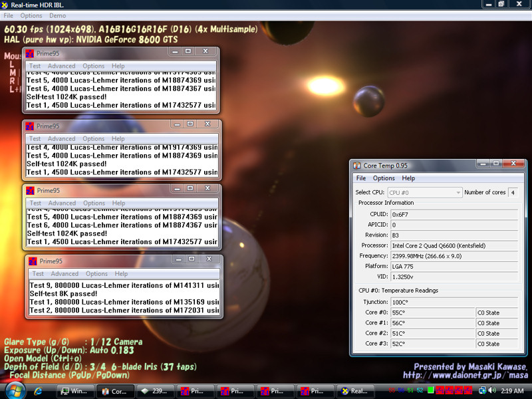Click tray temperature reading 55
Viewport: 532px width, 399px height.
point(392,390)
